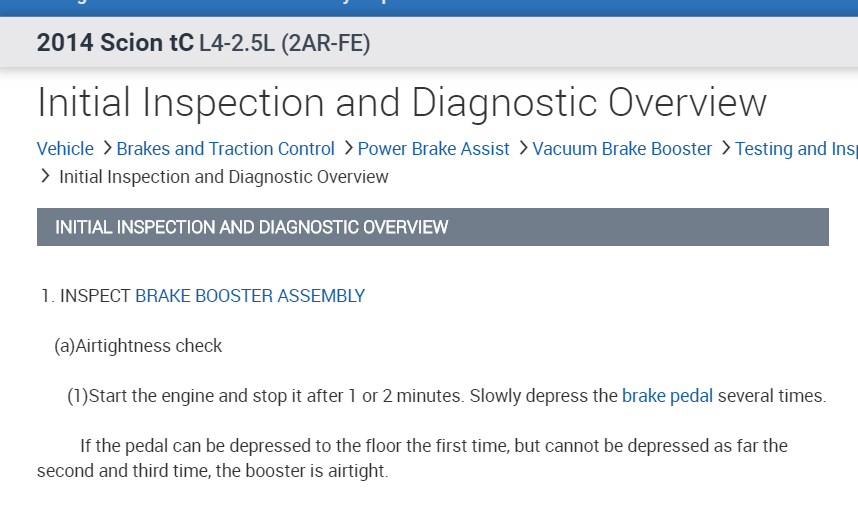Click the large page heading title
Screen dimensions: 858x516
point(401,103)
